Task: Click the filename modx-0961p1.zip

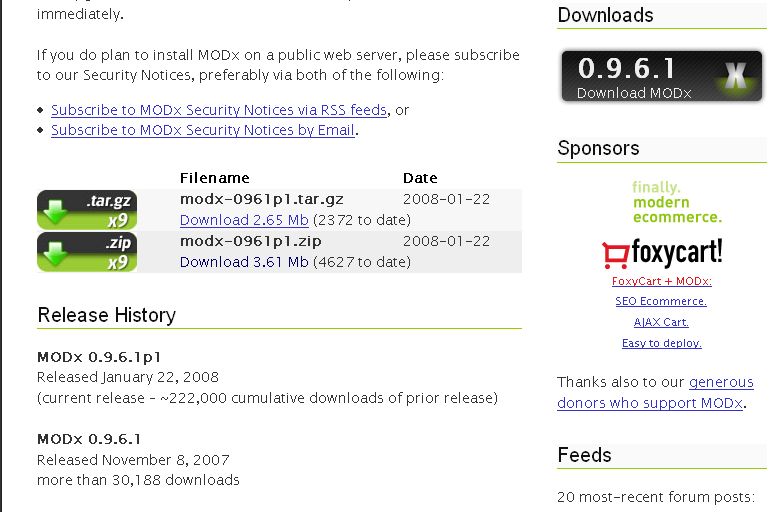Action: [x=251, y=241]
